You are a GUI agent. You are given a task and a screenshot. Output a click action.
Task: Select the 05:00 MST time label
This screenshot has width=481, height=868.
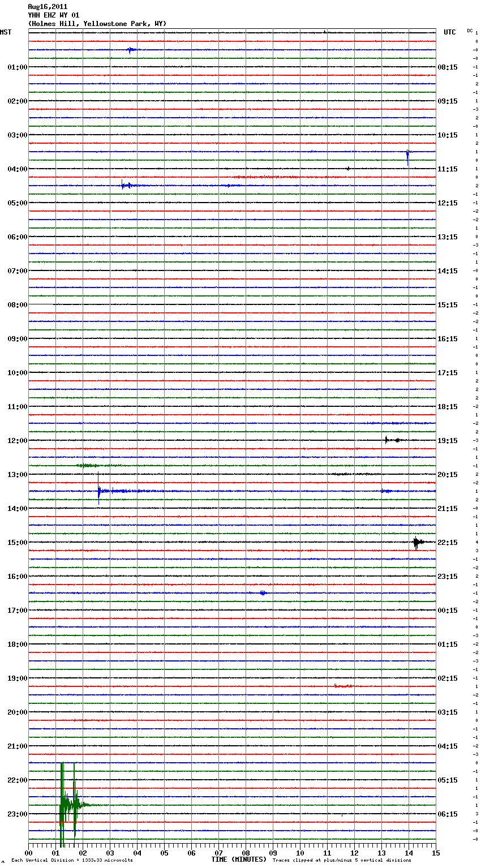point(18,203)
